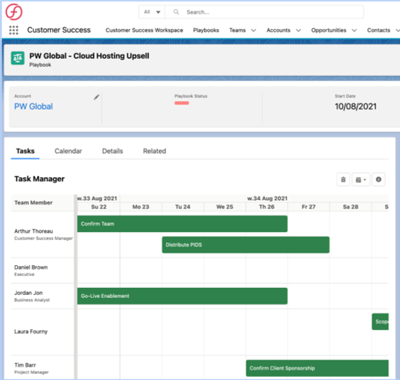Open the PW Global account link
Image resolution: width=400 pixels, height=380 pixels.
33,107
